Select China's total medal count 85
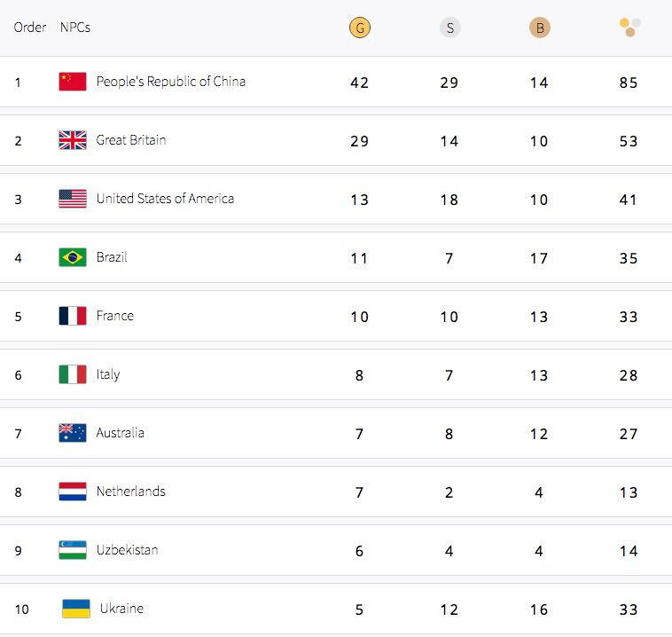 (629, 83)
